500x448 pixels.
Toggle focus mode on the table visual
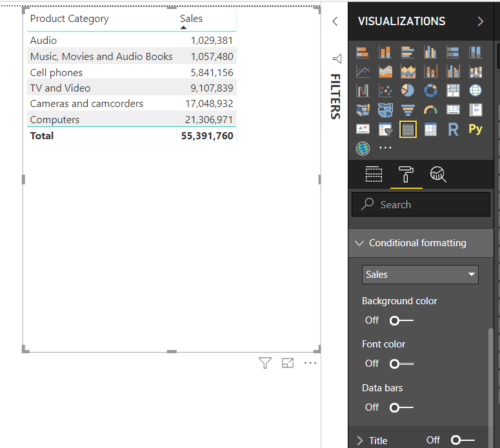point(288,363)
